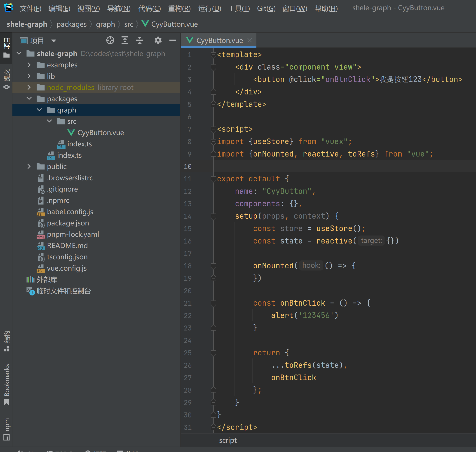Collapse the shele-graph root folder
The height and width of the screenshot is (452, 476).
[19, 53]
